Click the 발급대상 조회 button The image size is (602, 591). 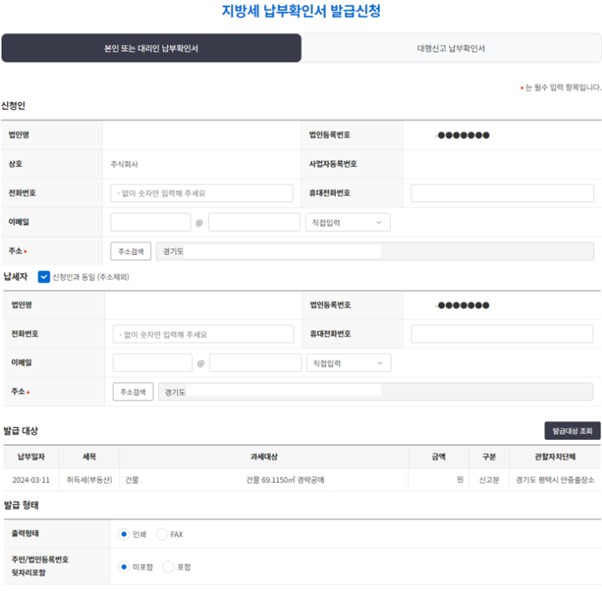coord(572,431)
